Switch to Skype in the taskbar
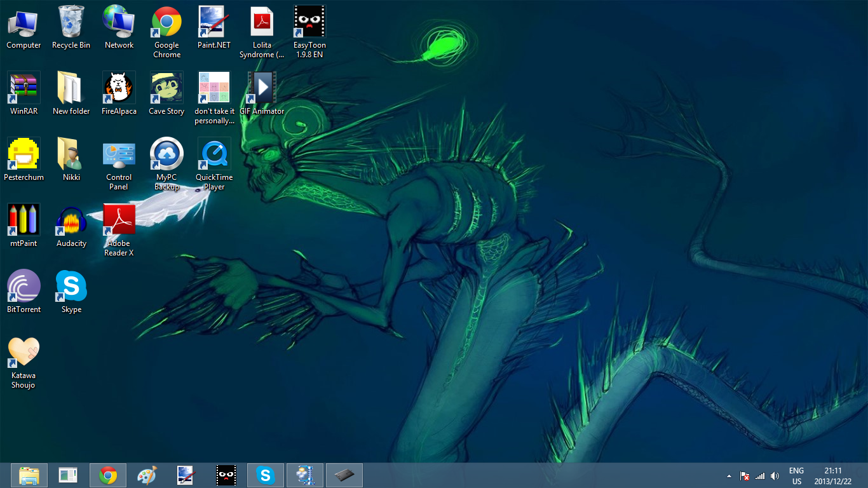868x488 pixels. pyautogui.click(x=266, y=475)
